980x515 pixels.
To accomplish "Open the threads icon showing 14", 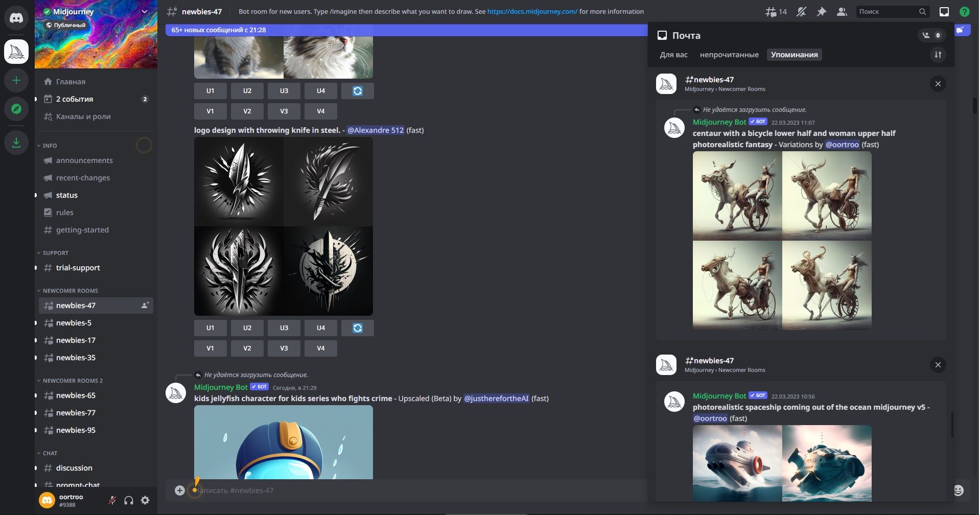I will pos(776,12).
